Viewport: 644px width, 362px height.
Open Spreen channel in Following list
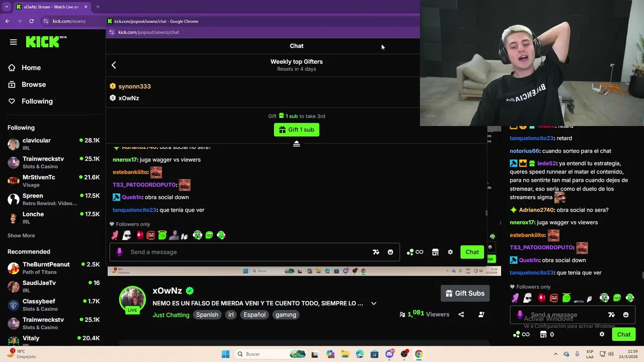coord(53,199)
